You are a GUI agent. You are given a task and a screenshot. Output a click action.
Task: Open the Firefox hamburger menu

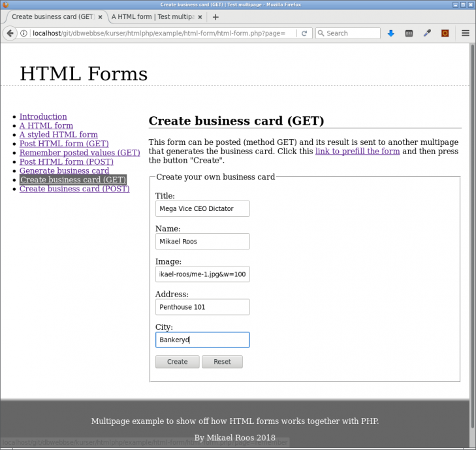coord(466,33)
